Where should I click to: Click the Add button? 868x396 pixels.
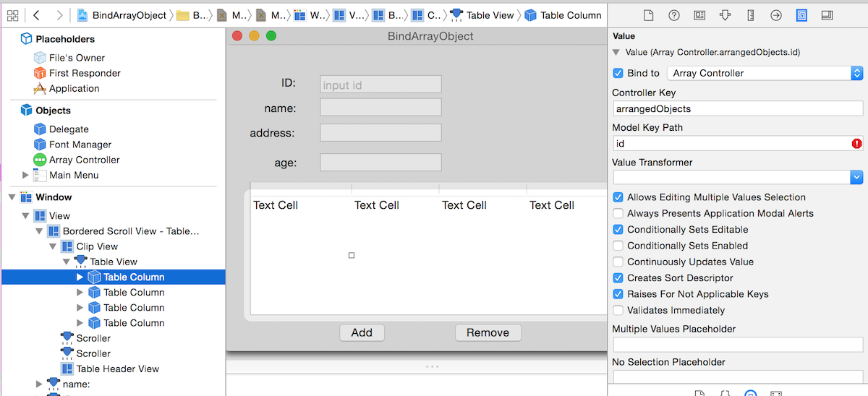click(x=362, y=332)
